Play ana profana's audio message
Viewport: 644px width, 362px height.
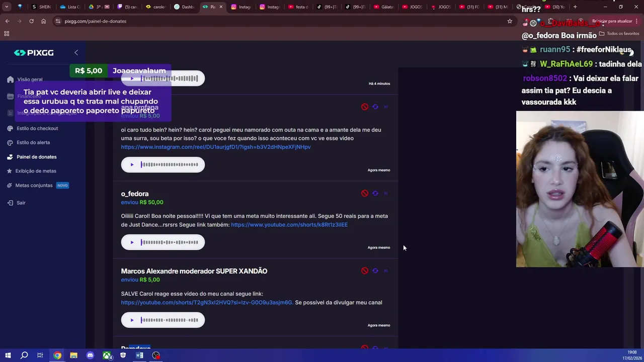pyautogui.click(x=132, y=164)
